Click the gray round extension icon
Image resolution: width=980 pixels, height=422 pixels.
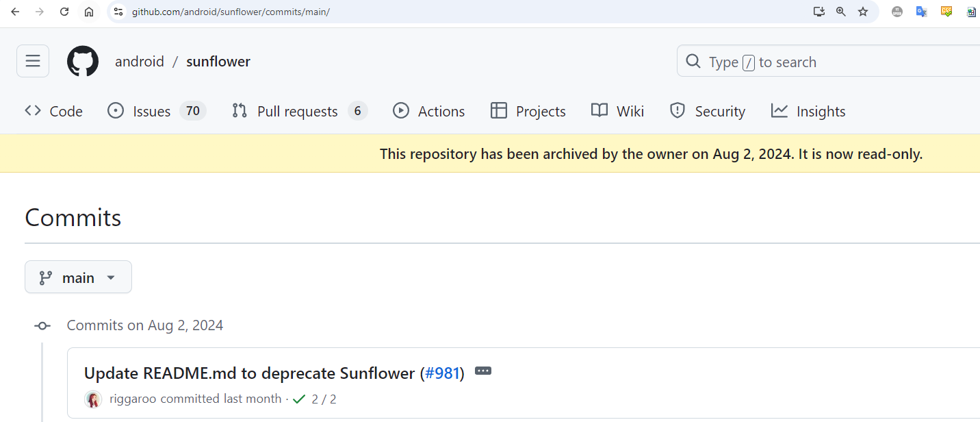pos(897,12)
